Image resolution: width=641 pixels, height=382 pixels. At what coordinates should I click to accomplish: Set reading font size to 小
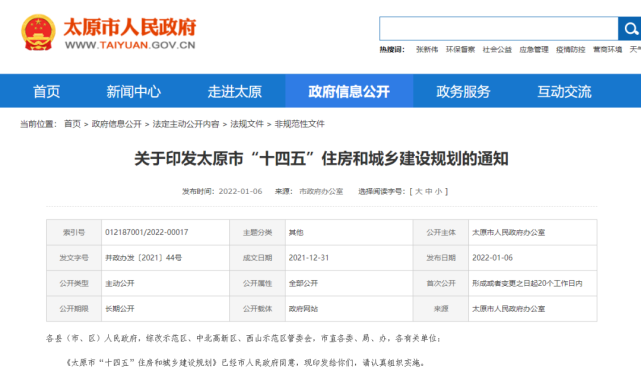click(x=438, y=191)
